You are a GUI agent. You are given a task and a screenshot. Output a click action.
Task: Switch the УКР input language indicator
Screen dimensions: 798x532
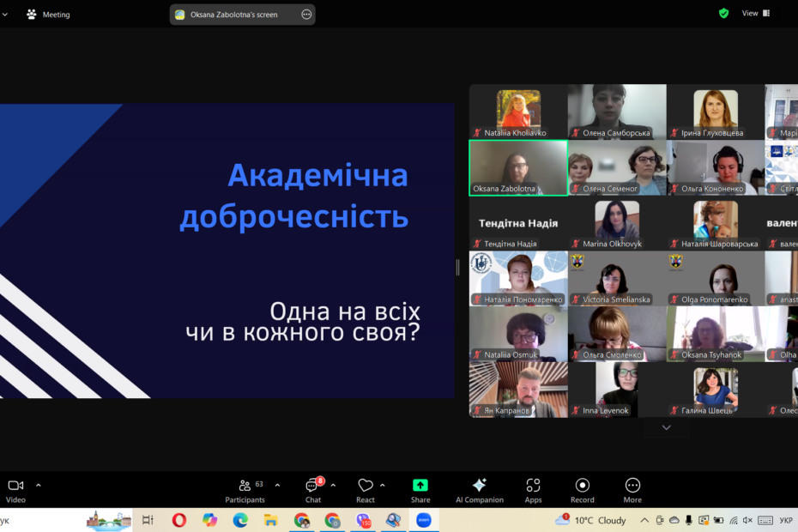click(x=786, y=520)
